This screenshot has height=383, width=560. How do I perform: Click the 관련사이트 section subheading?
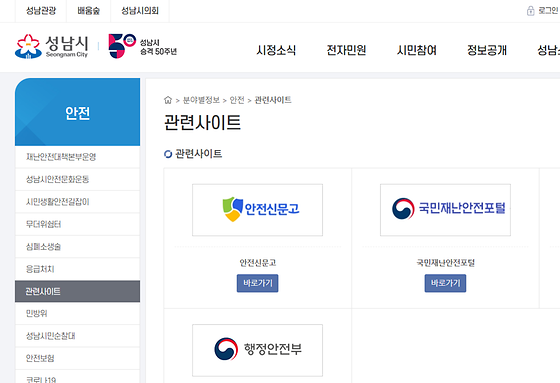[199, 154]
